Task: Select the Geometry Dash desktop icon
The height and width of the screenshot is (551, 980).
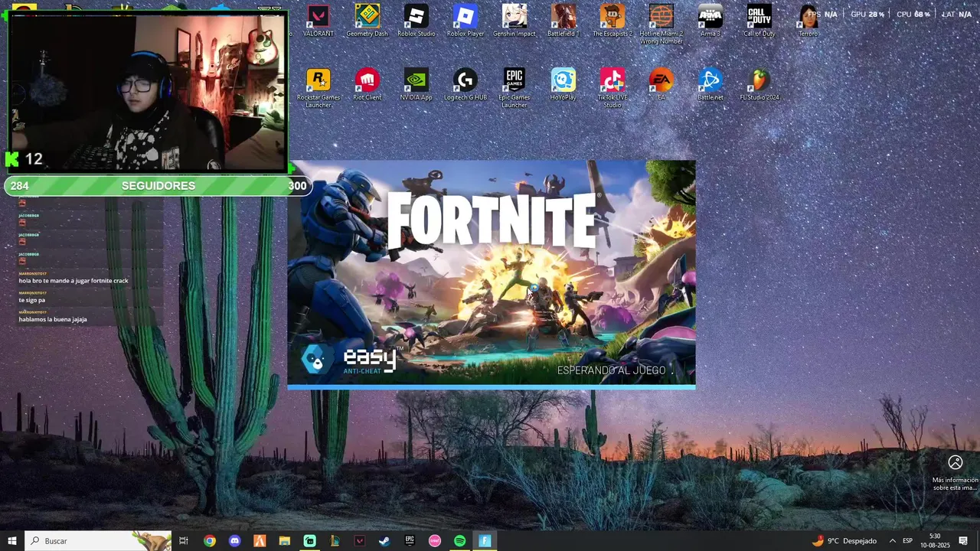Action: (x=367, y=21)
